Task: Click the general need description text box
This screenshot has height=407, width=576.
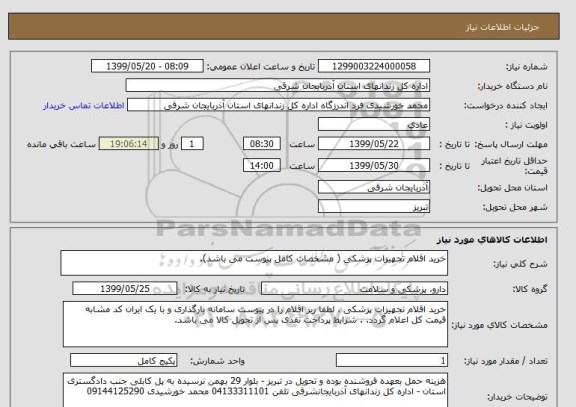Action: click(x=254, y=263)
